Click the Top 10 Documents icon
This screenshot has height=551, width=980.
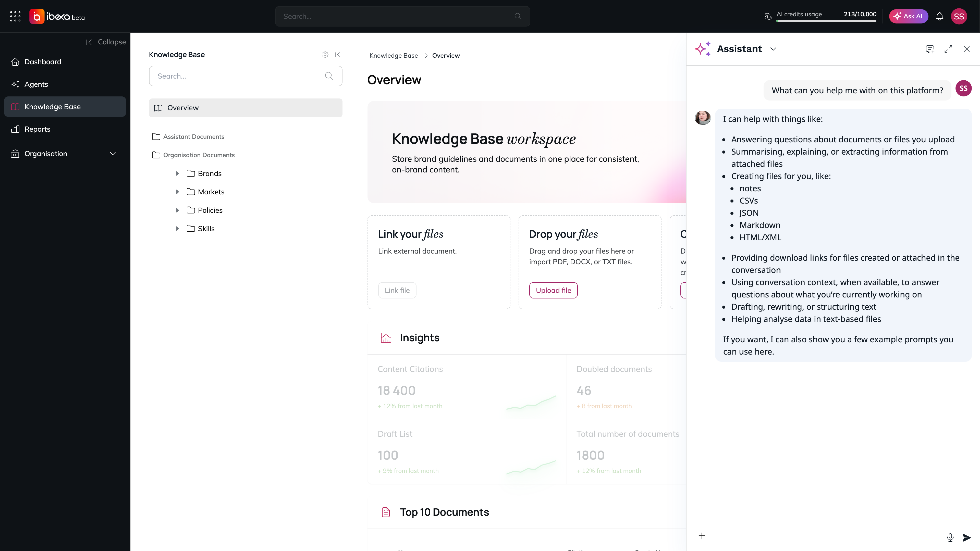(386, 512)
